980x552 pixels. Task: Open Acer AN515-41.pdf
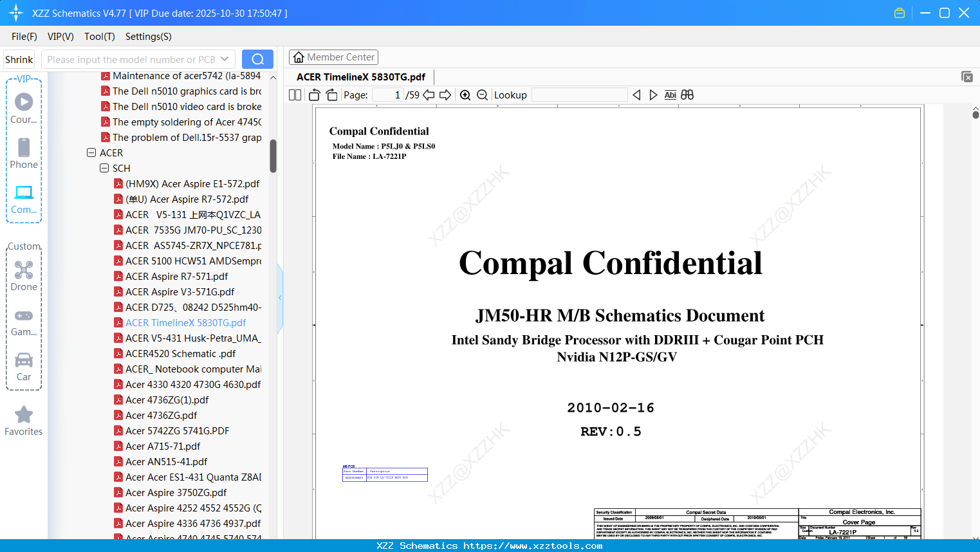point(166,462)
